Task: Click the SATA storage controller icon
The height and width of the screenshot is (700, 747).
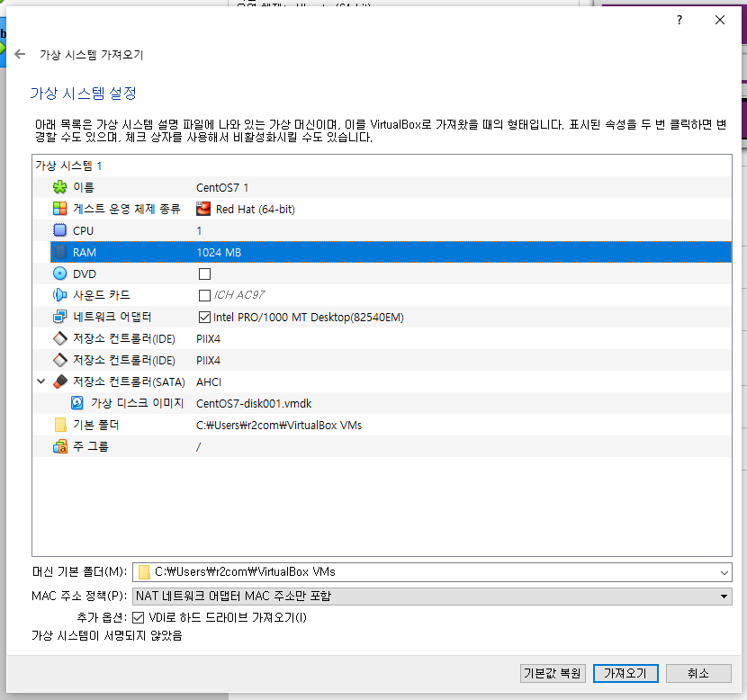Action: 60,381
